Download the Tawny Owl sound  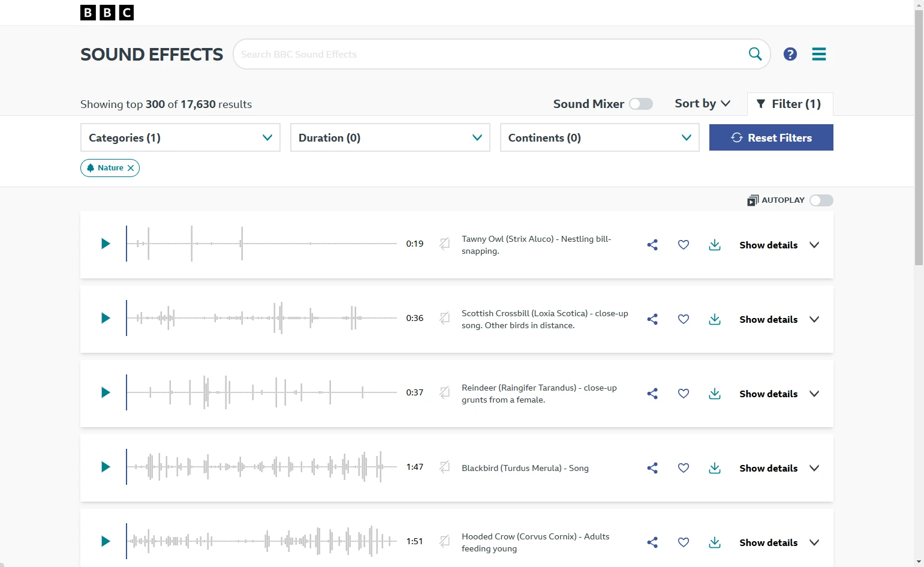[x=714, y=245]
